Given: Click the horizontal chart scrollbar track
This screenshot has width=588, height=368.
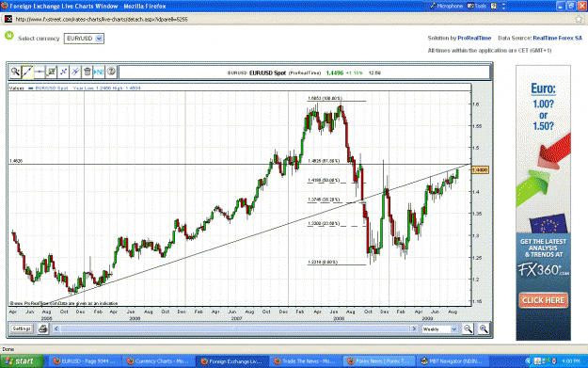Looking at the screenshot, I should [235, 329].
